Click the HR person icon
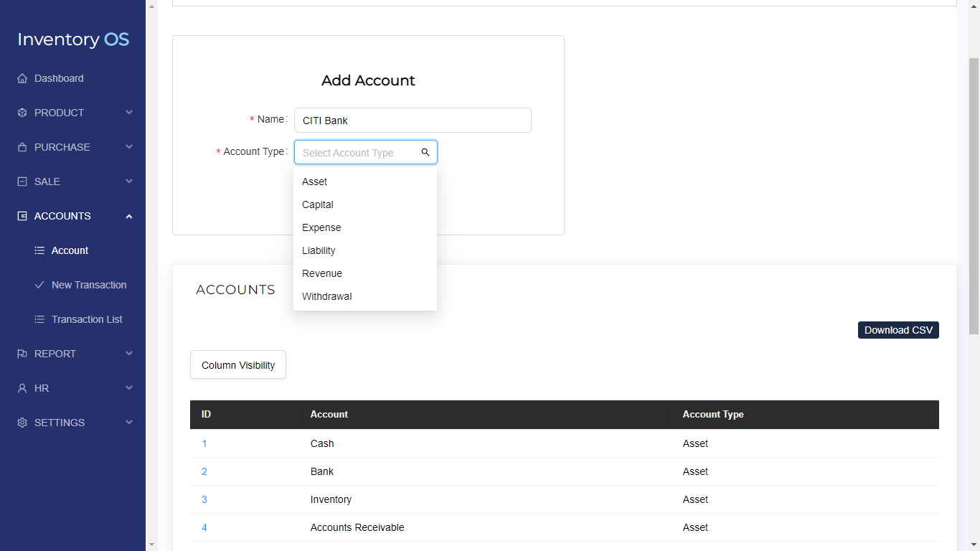980x551 pixels. (22, 388)
